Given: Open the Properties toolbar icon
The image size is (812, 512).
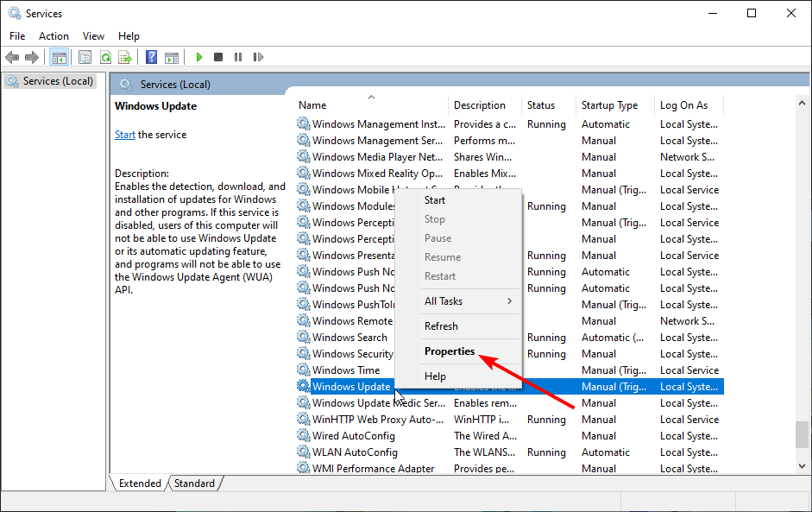Looking at the screenshot, I should [85, 57].
